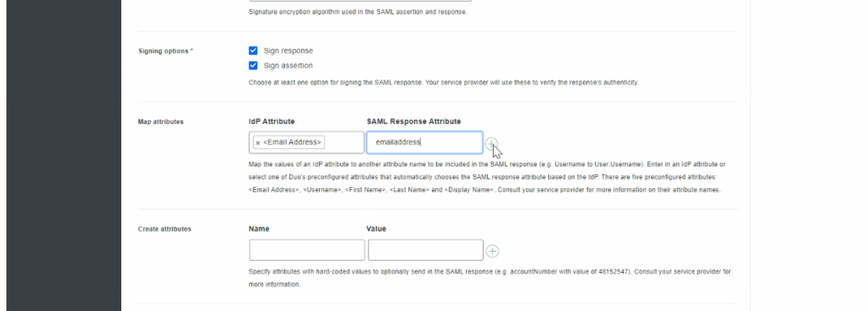The image size is (868, 311).
Task: Remove the <Email Address> tag using its x
Action: (x=258, y=142)
